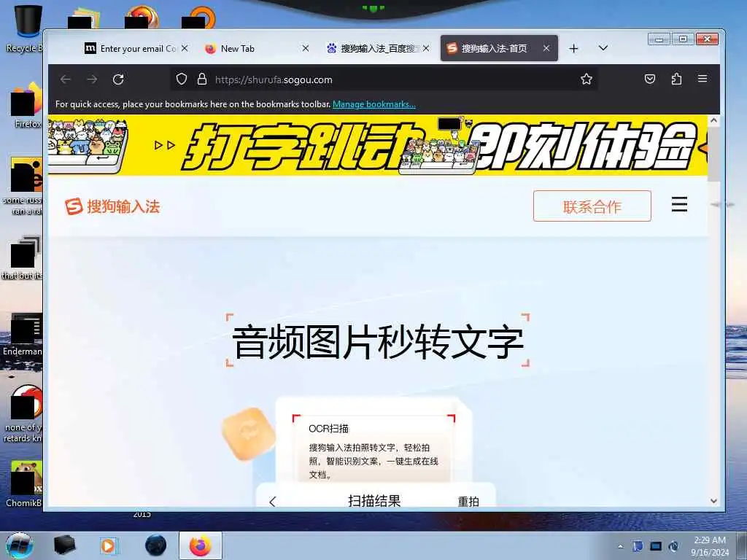Click the forward navigation arrow
Screen dimensions: 747x560
pos(92,79)
